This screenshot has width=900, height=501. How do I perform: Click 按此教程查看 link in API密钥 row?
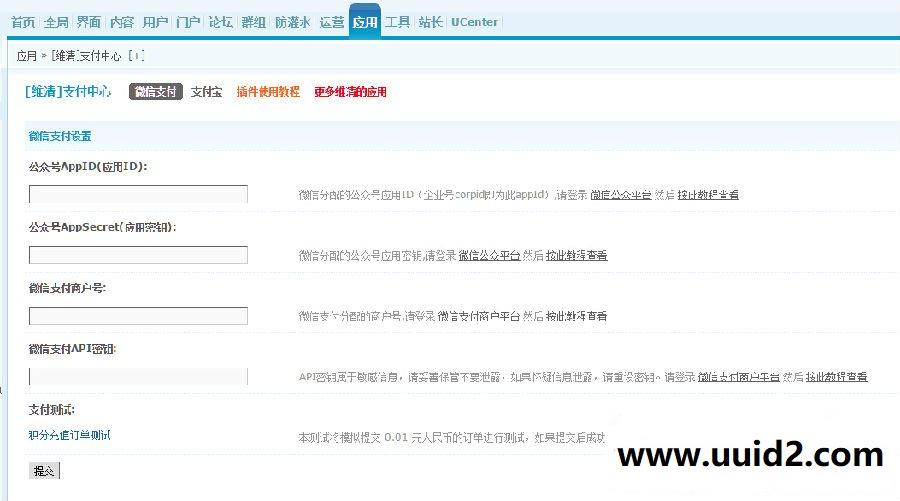837,378
